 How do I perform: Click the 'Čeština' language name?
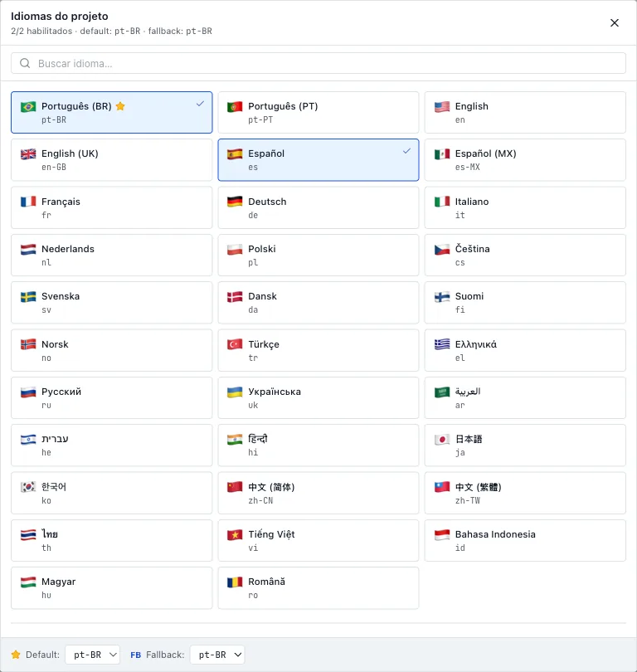point(472,249)
